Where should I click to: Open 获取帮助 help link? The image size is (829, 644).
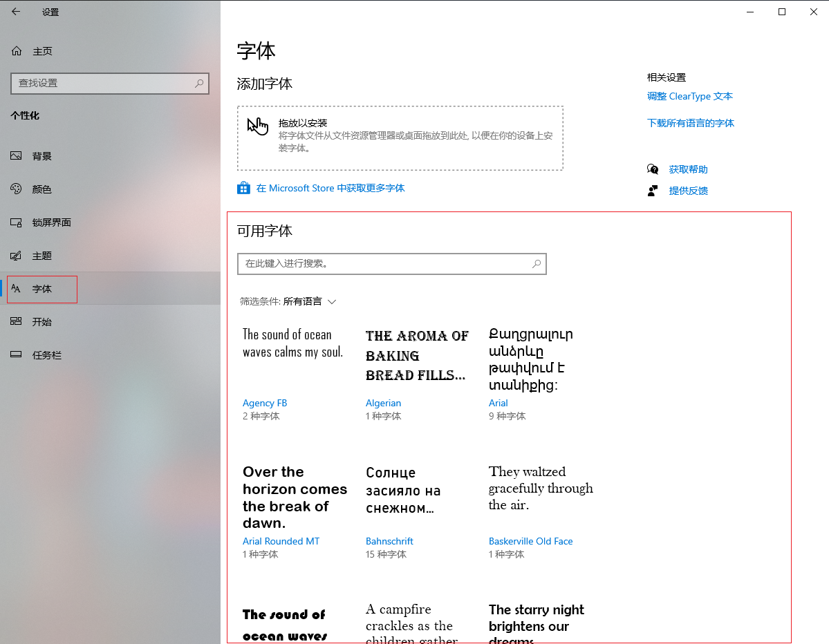point(688,169)
